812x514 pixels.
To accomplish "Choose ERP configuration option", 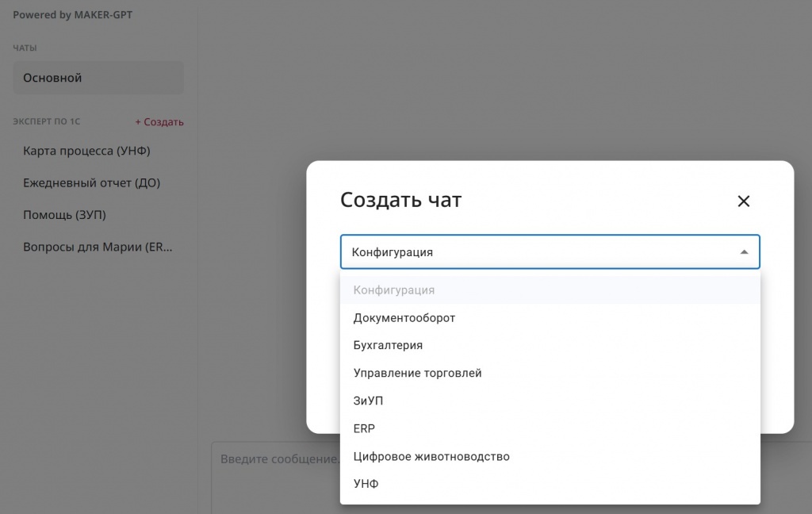I will click(x=550, y=428).
